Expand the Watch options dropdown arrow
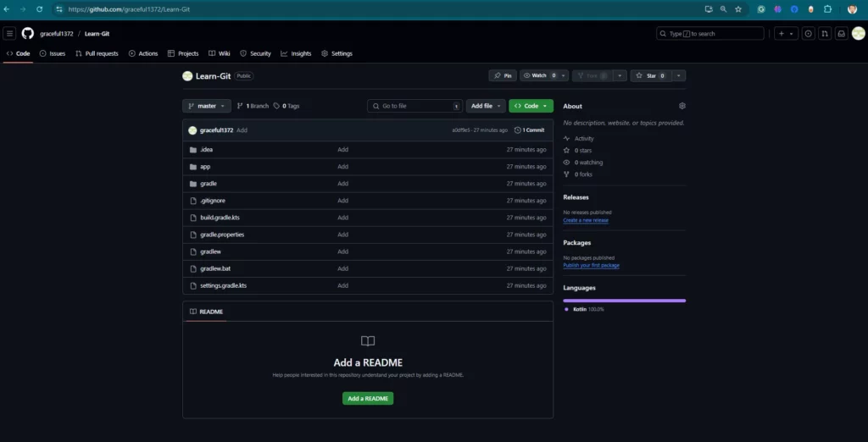 pos(564,76)
